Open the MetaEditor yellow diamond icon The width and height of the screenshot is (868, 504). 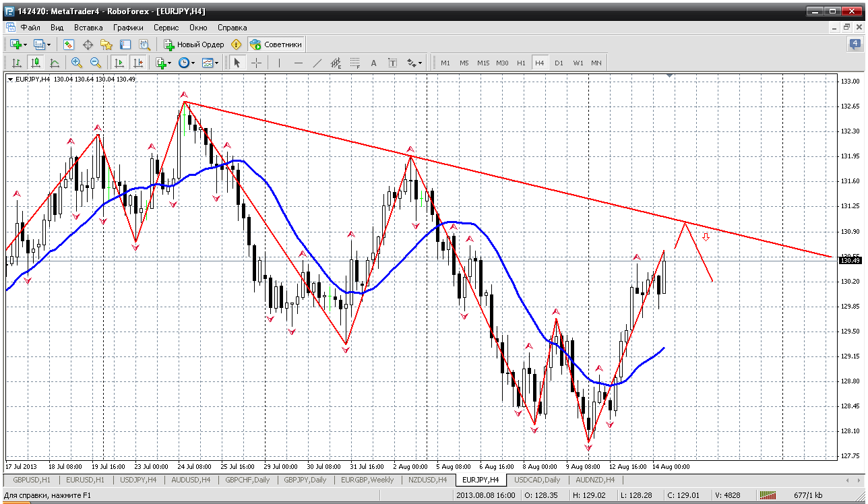point(236,44)
